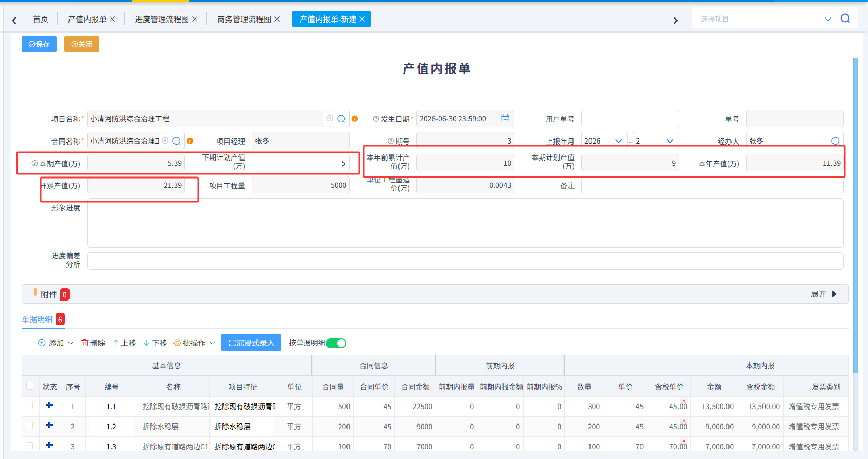Click into the 用户单号 input field

pos(630,118)
